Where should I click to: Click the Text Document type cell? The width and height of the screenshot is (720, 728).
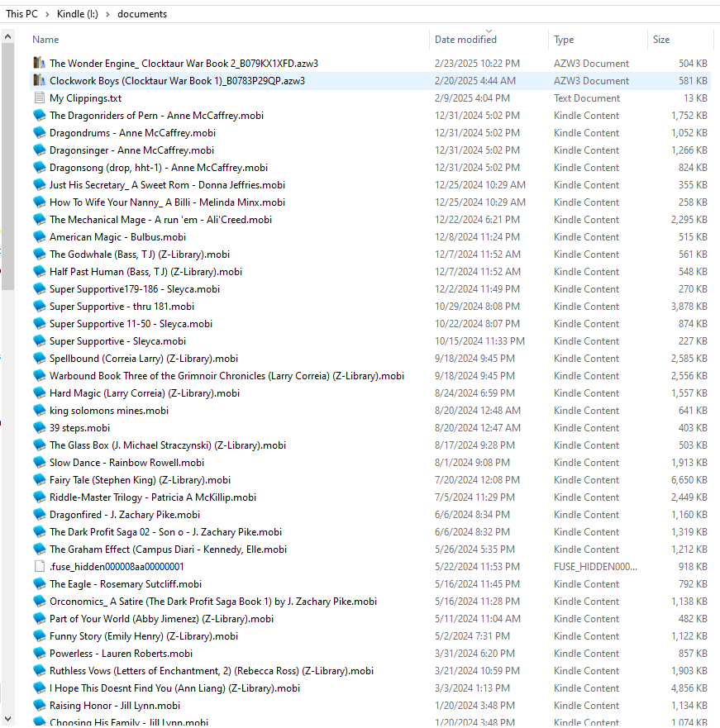click(x=587, y=98)
